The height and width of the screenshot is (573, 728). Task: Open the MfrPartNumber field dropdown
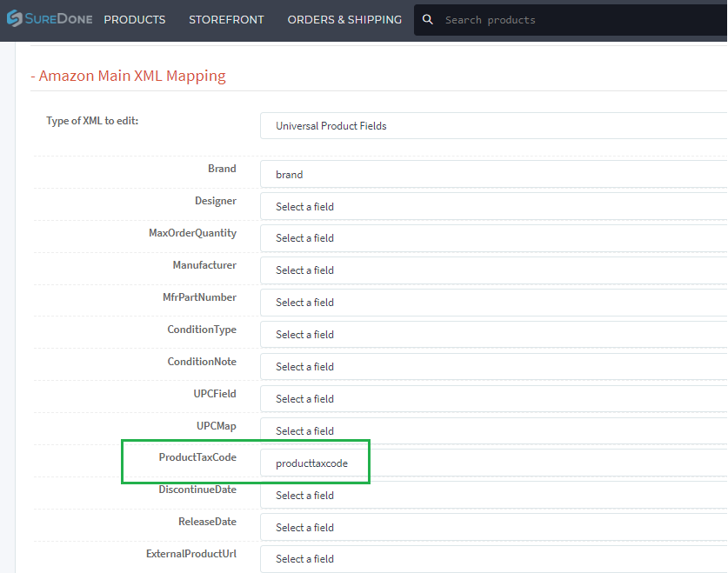pyautogui.click(x=494, y=303)
